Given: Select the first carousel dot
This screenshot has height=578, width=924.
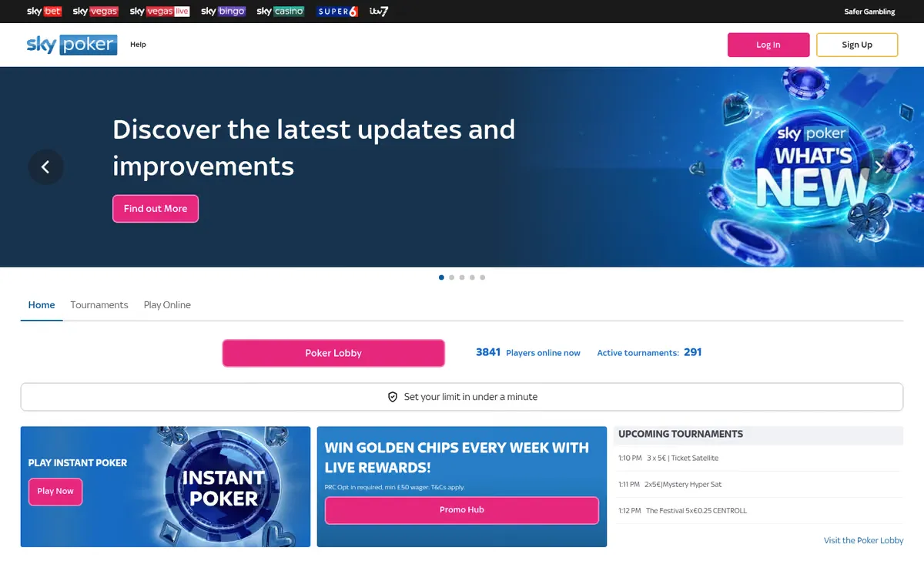Looking at the screenshot, I should click(441, 277).
